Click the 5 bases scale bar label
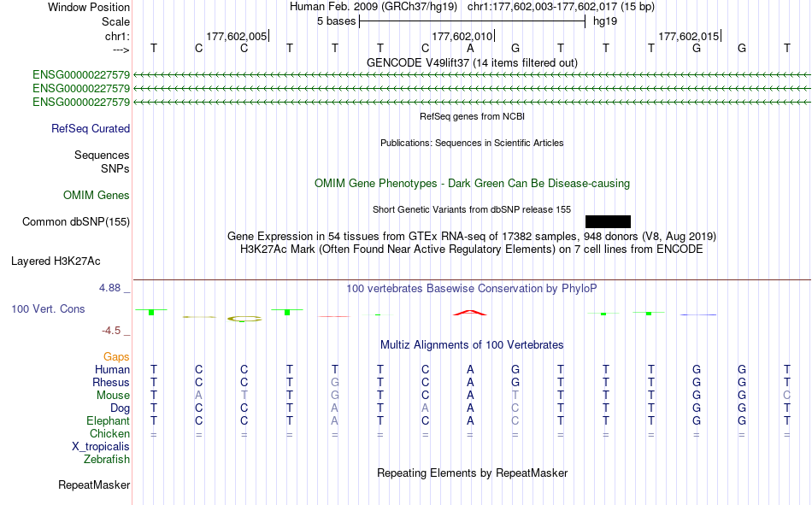The height and width of the screenshot is (505, 812). [x=337, y=21]
